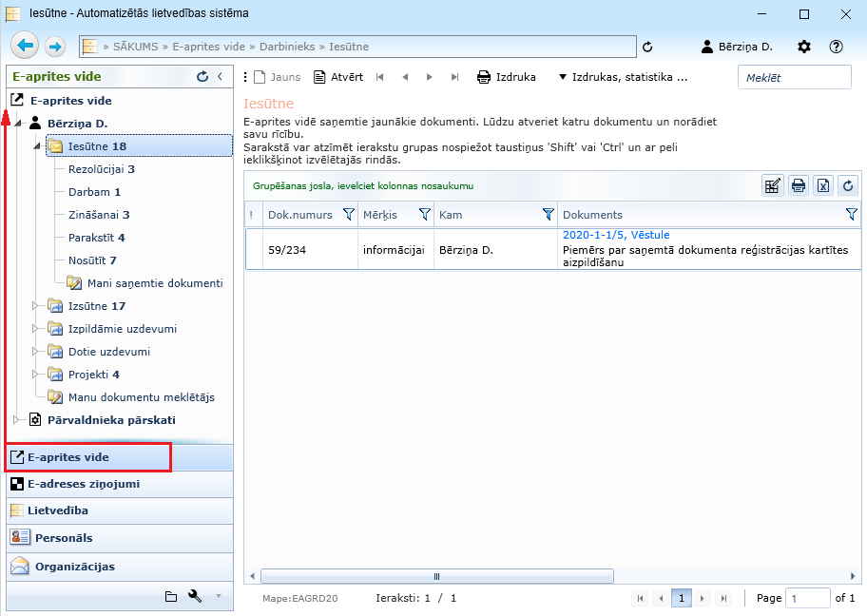Open the grid layout edit icon
This screenshot has height=616, width=867.
click(x=773, y=185)
